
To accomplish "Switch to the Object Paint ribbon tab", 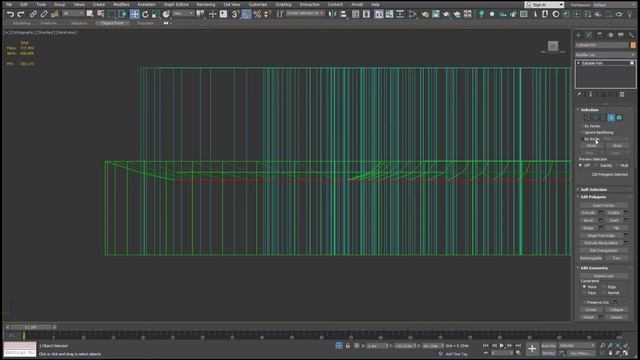I will click(x=112, y=23).
